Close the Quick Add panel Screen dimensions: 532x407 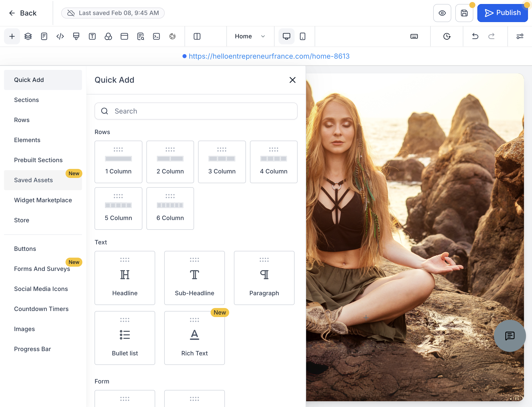click(293, 80)
